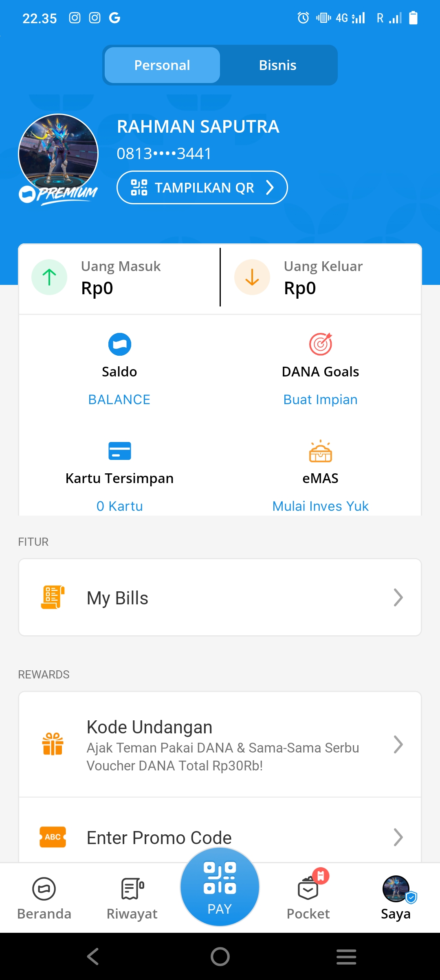Image resolution: width=440 pixels, height=980 pixels.
Task: Tap the Kartu Tersimpan card icon
Action: (x=119, y=451)
